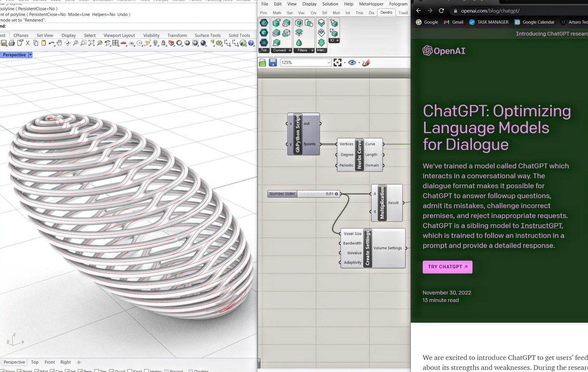588x372 pixels.
Task: Click the TRY CHATGPT button
Action: (447, 267)
